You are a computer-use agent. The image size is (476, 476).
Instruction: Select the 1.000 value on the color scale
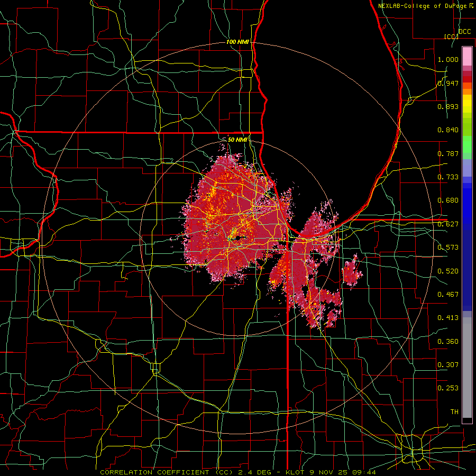[x=448, y=59]
